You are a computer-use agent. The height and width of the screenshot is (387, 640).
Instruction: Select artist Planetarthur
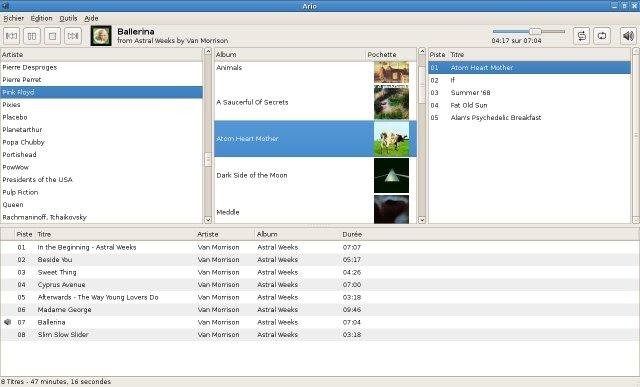[101, 129]
